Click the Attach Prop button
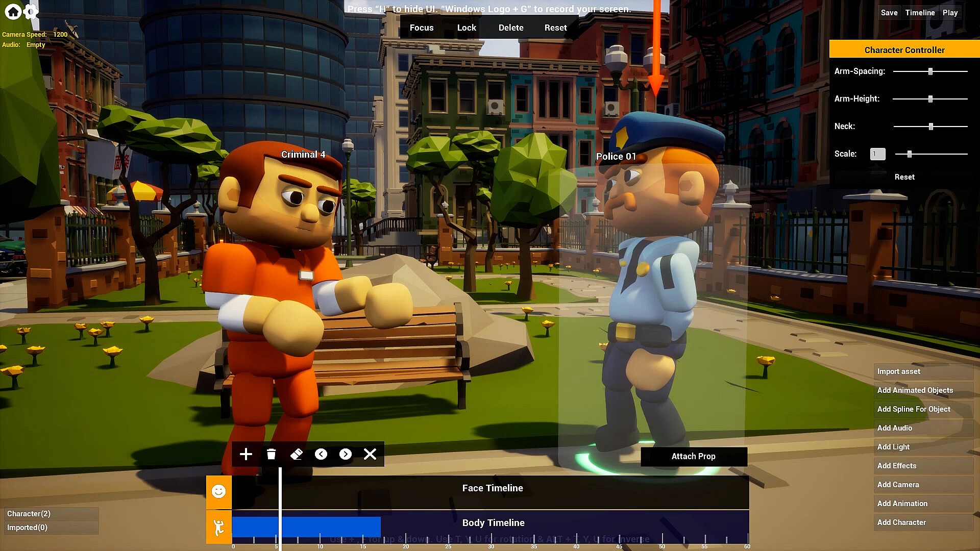 693,456
